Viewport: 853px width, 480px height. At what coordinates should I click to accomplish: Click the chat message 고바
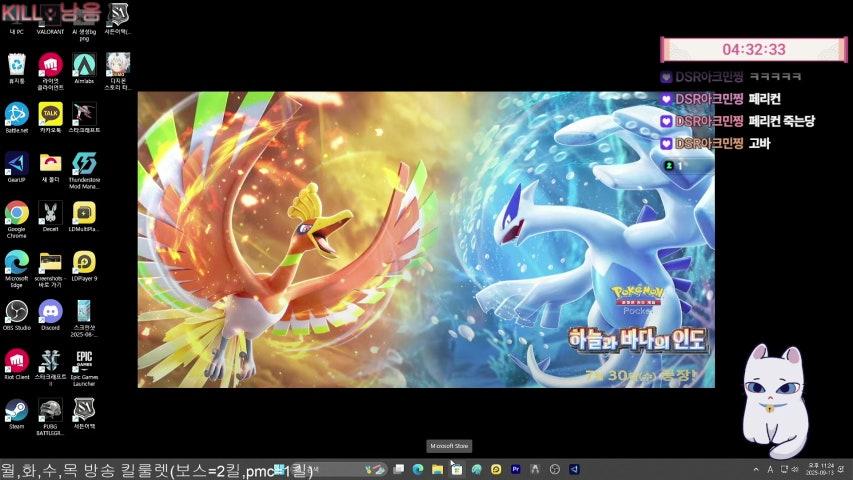click(759, 143)
